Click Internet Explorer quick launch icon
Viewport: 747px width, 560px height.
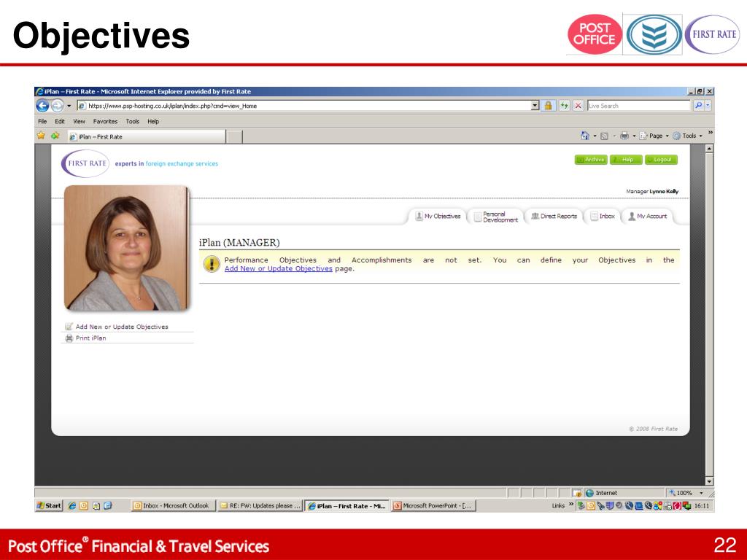72,506
